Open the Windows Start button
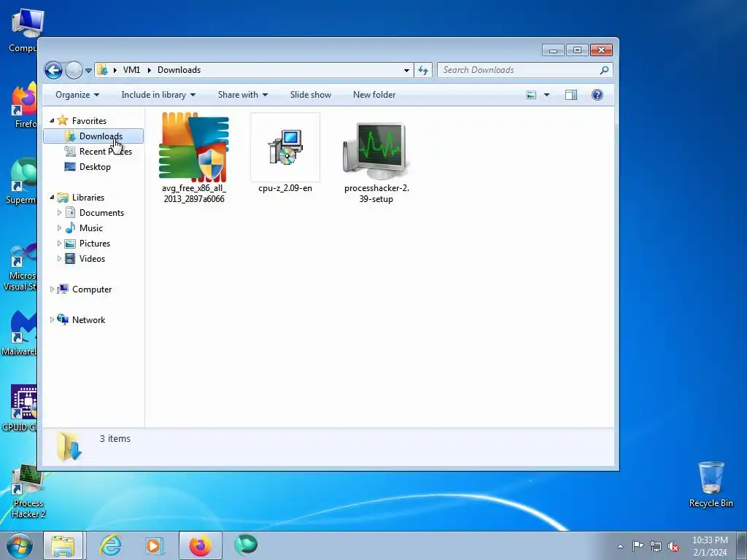This screenshot has width=747, height=560. point(19,545)
